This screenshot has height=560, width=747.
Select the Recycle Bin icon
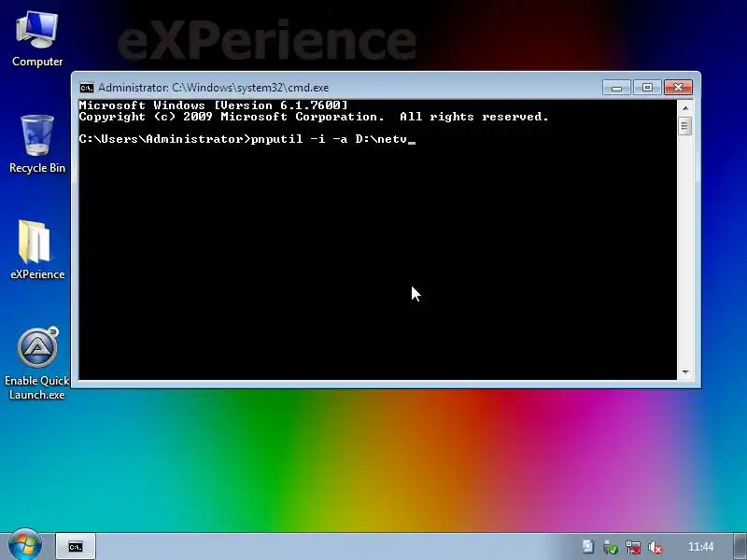[37, 145]
